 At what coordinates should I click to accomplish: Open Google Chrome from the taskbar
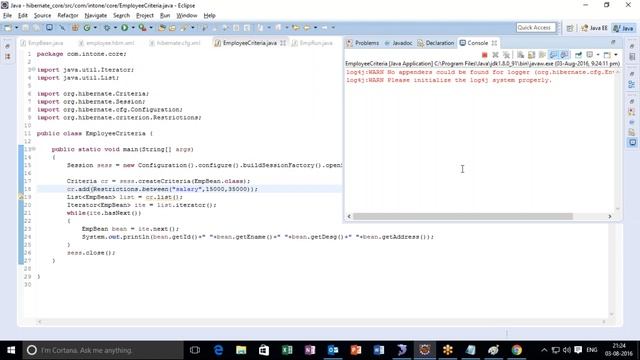(x=516, y=350)
